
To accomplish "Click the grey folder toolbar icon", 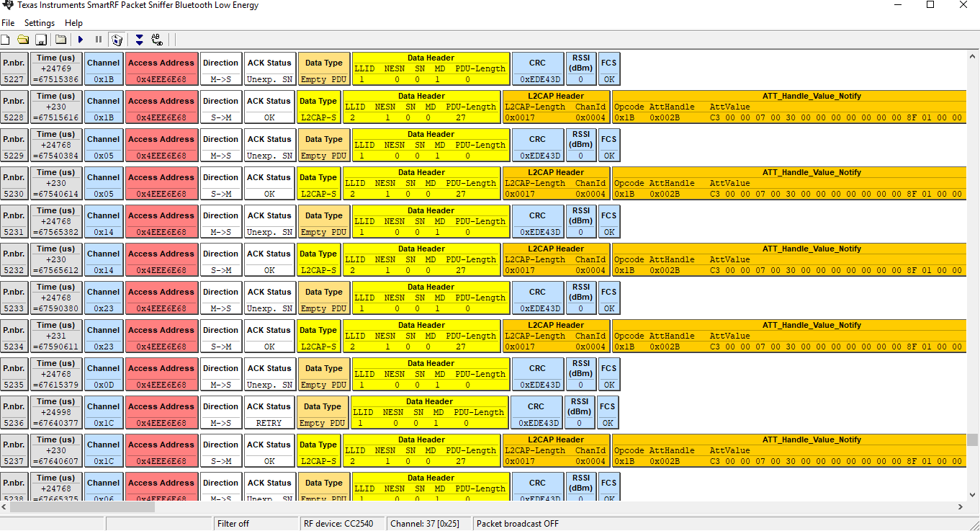I will pyautogui.click(x=61, y=40).
